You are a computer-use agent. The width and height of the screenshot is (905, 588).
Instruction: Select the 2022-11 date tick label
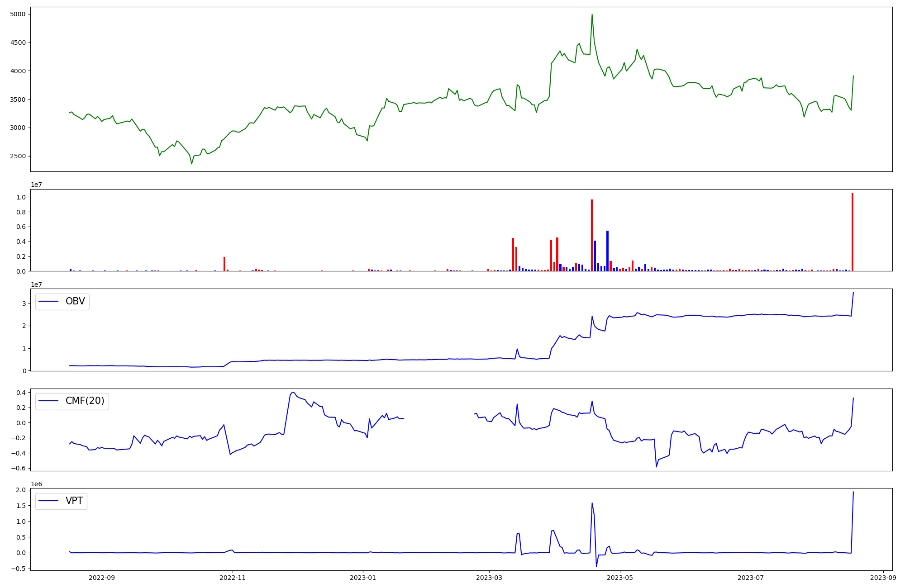(233, 578)
